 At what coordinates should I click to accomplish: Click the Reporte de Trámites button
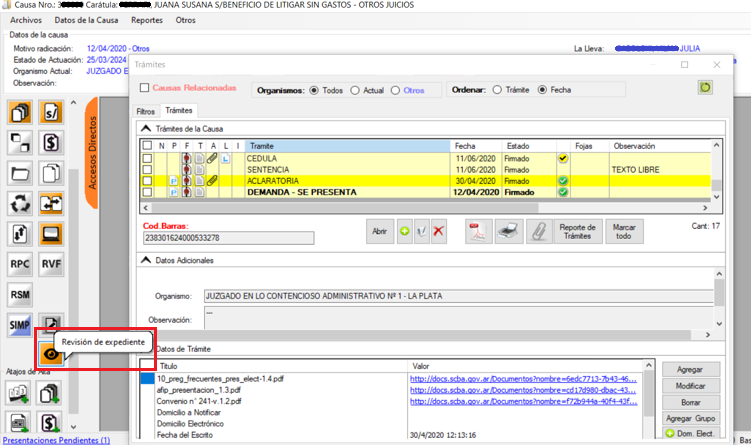click(x=577, y=231)
